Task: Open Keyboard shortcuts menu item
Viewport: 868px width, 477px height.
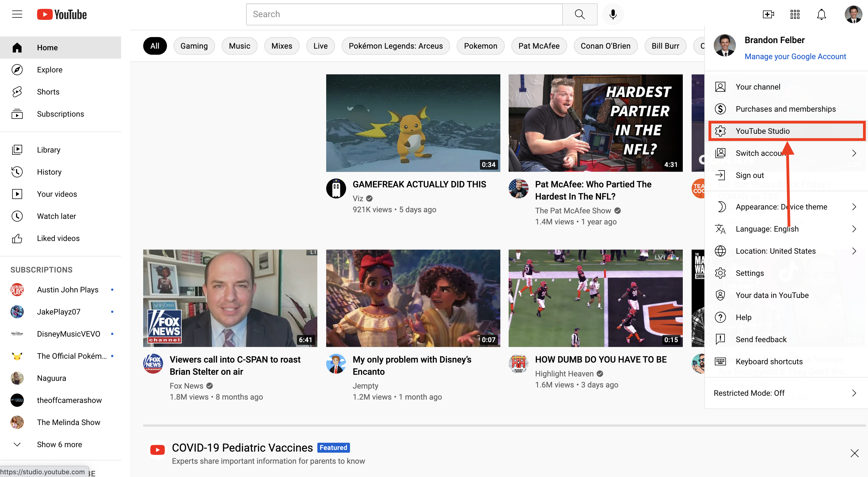Action: click(786, 361)
